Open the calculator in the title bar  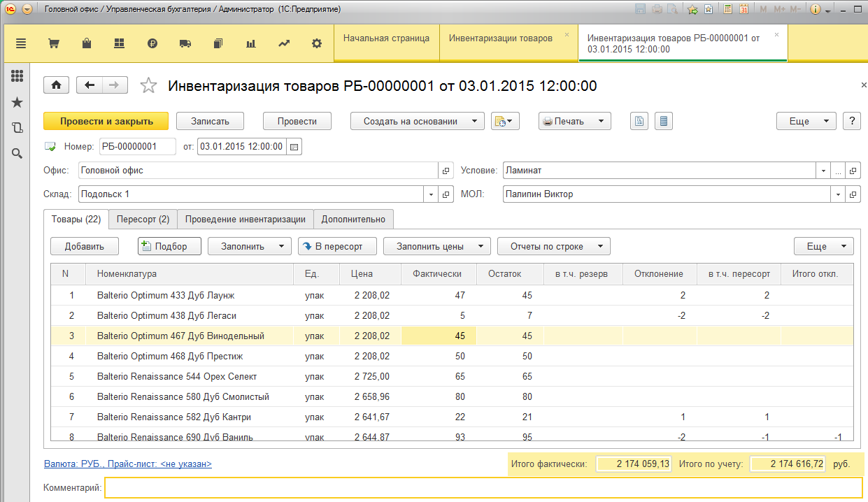click(727, 10)
